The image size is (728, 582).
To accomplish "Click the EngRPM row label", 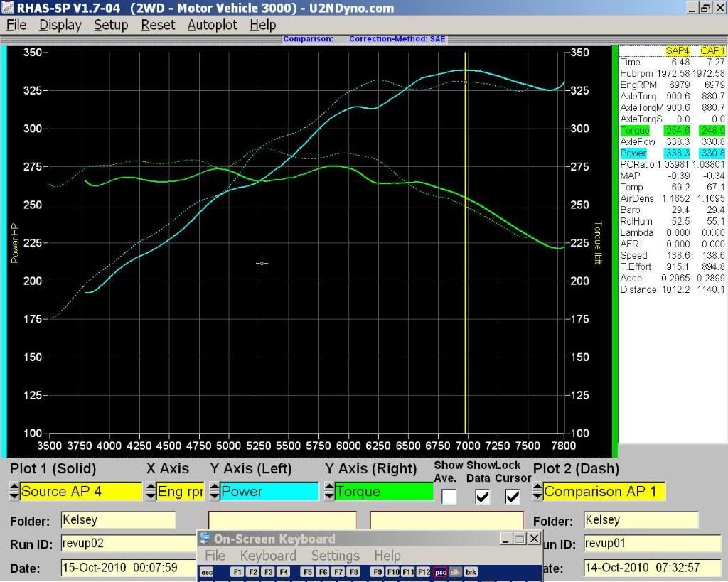I will point(638,85).
